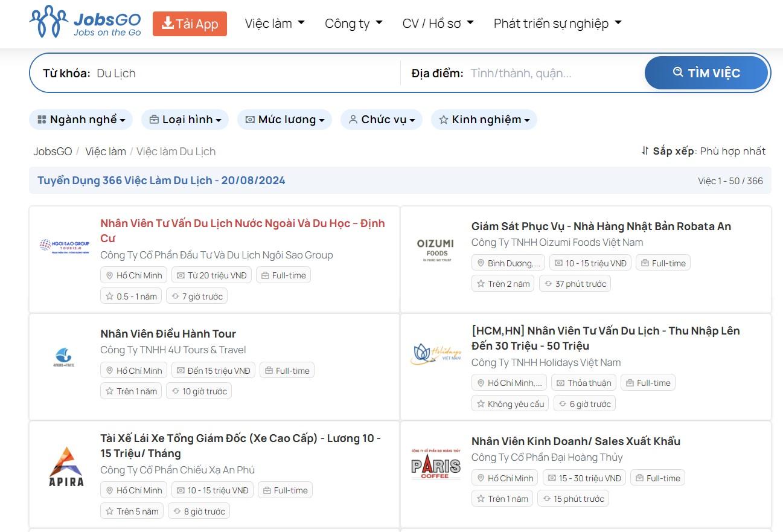This screenshot has height=532, width=783.
Task: Click Hồ Chí Minh tag on Sales Xuất Khẩu job
Action: click(505, 478)
